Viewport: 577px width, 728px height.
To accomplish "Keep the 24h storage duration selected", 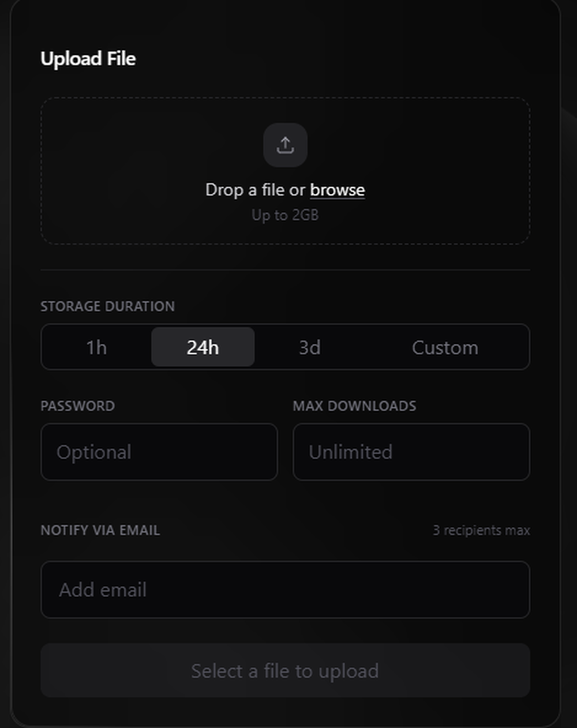I will 203,347.
